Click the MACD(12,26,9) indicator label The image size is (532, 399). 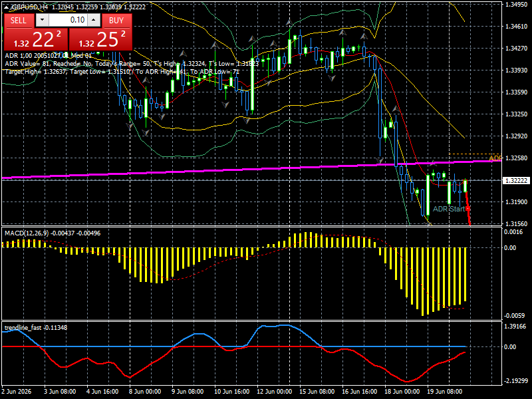[27, 233]
